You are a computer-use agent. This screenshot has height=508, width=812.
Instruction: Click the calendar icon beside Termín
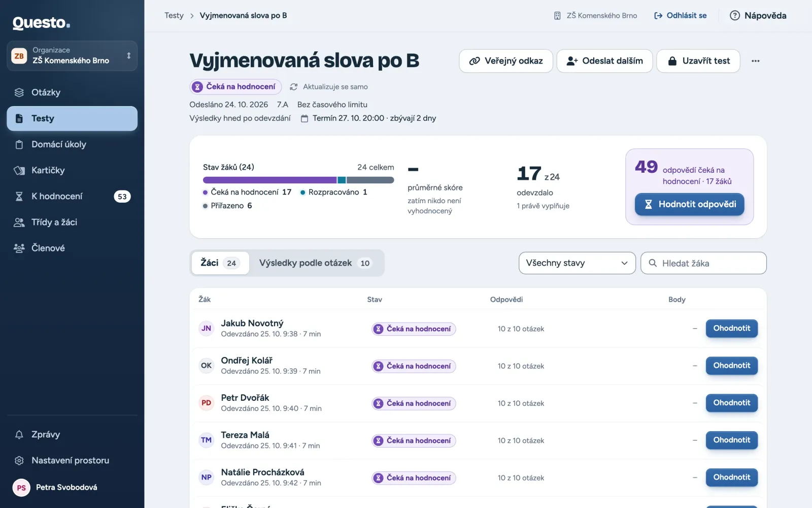[304, 118]
